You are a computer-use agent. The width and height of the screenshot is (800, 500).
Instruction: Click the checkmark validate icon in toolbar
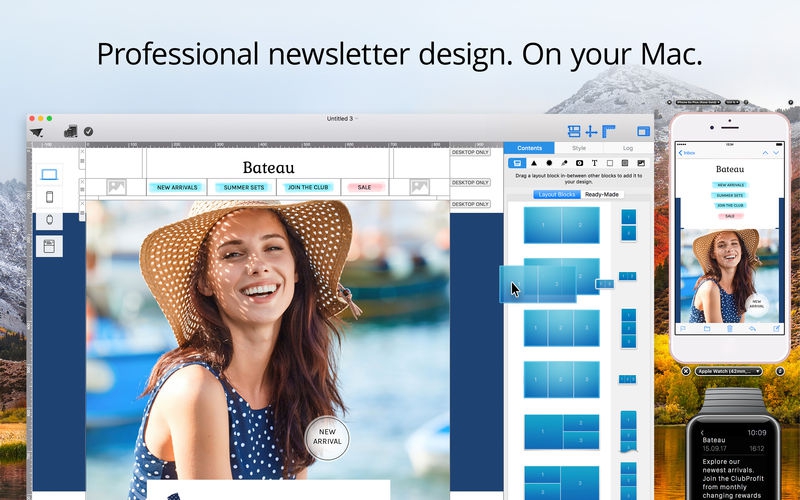coord(88,132)
